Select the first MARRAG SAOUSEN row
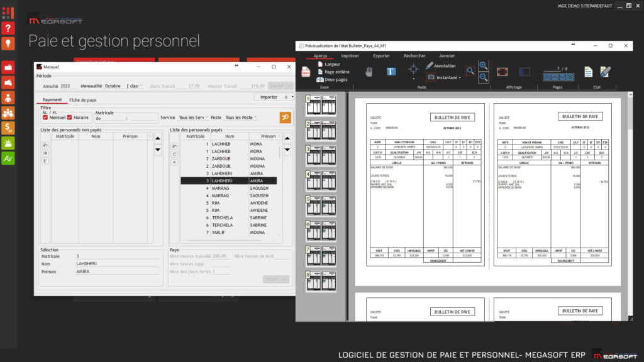 tap(229, 189)
